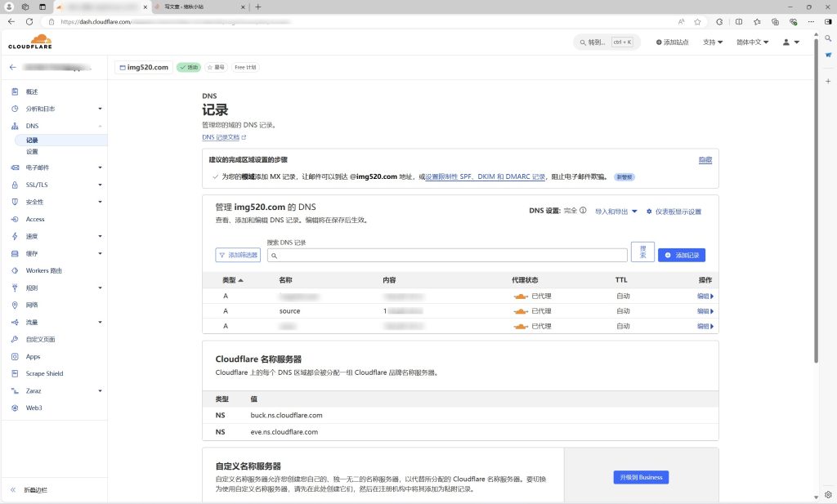837x504 pixels.
Task: Select the 记录 item under DNS
Action: point(60,140)
